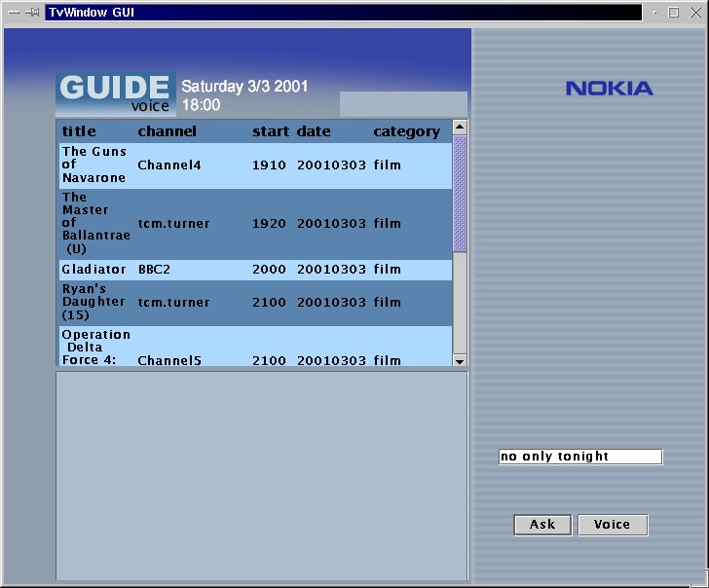Click 2100 in Ryan's Daughter row
Image resolution: width=709 pixels, height=588 pixels.
point(269,302)
